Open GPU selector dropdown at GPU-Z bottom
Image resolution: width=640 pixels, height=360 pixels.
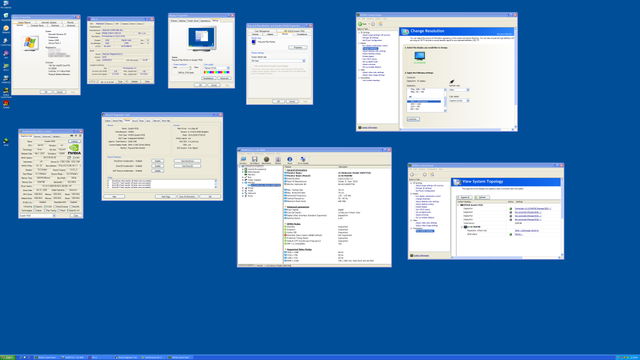38,216
